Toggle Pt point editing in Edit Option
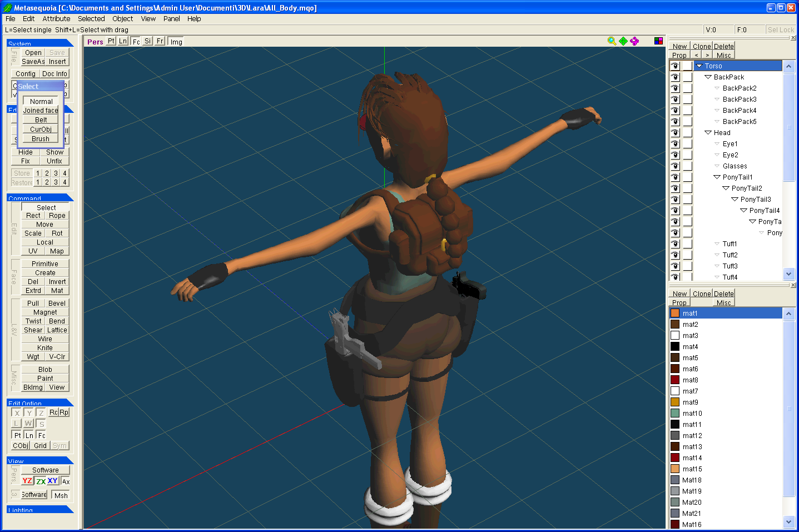The width and height of the screenshot is (799, 532). pyautogui.click(x=18, y=435)
